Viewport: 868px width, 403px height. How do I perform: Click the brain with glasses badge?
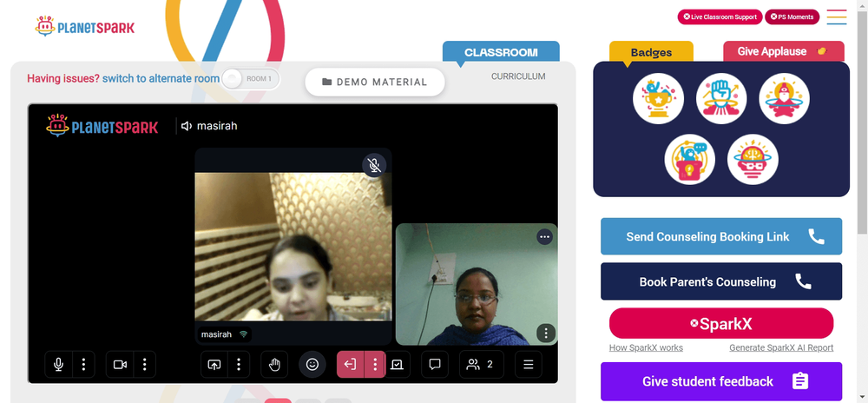[753, 160]
